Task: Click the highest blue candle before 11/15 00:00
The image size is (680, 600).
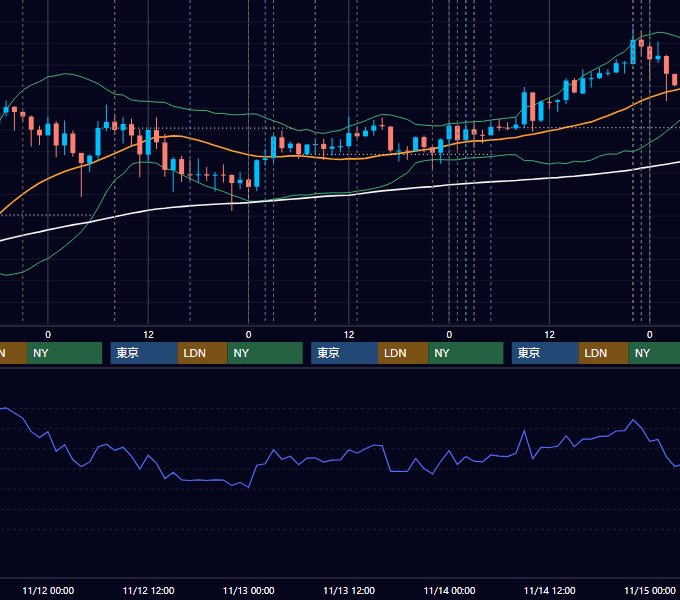Action: pos(633,51)
